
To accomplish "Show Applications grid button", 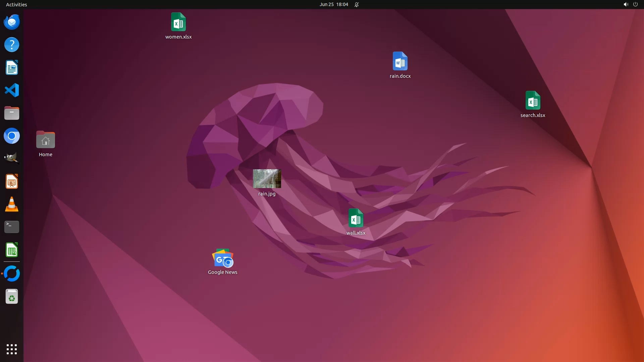I will [12, 349].
